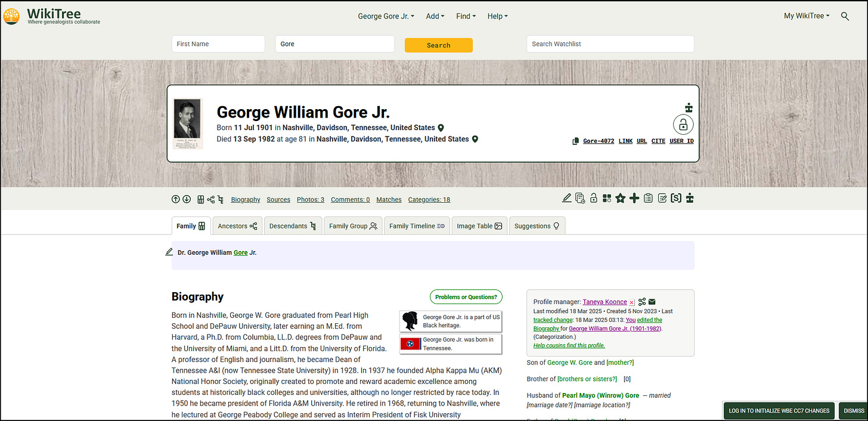This screenshot has height=421, width=868.
Task: Open the search magnifier in the header
Action: click(x=845, y=16)
